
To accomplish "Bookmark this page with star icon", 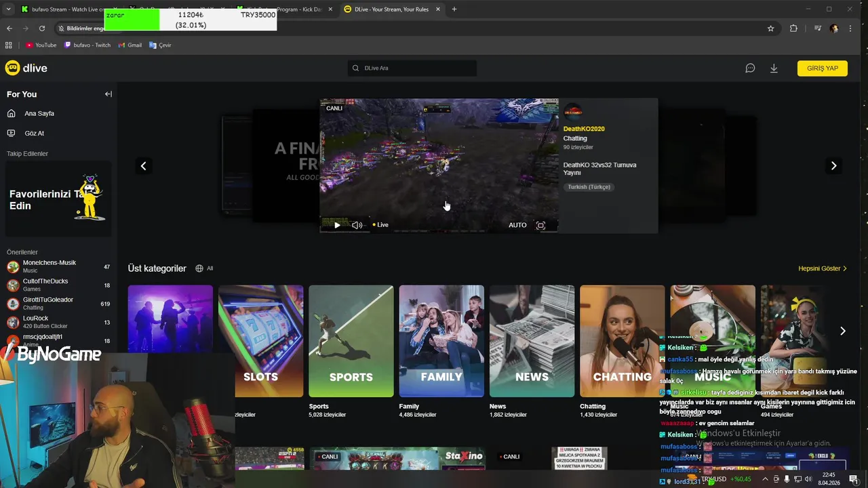I will (x=771, y=28).
